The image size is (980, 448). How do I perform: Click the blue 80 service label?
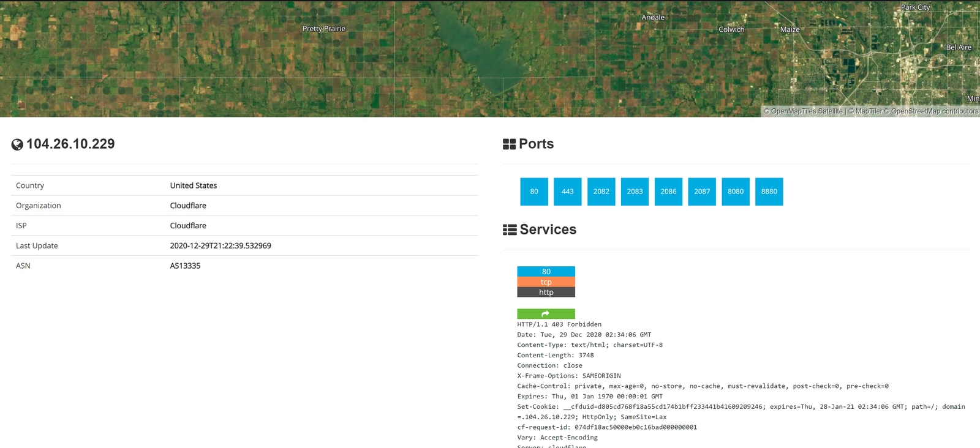pos(546,272)
